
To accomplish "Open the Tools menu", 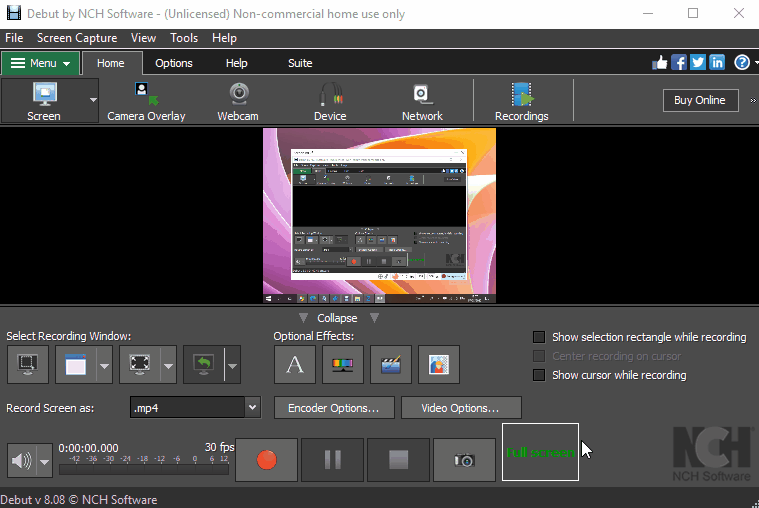I will (184, 38).
